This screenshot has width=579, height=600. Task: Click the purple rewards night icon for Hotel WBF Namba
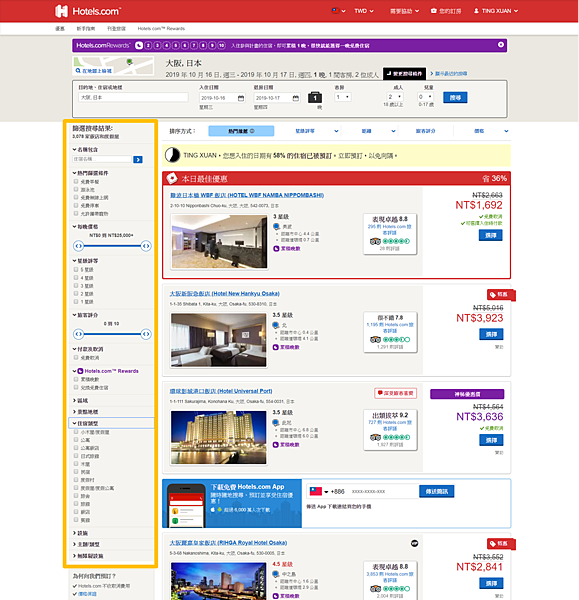pyautogui.click(x=276, y=248)
